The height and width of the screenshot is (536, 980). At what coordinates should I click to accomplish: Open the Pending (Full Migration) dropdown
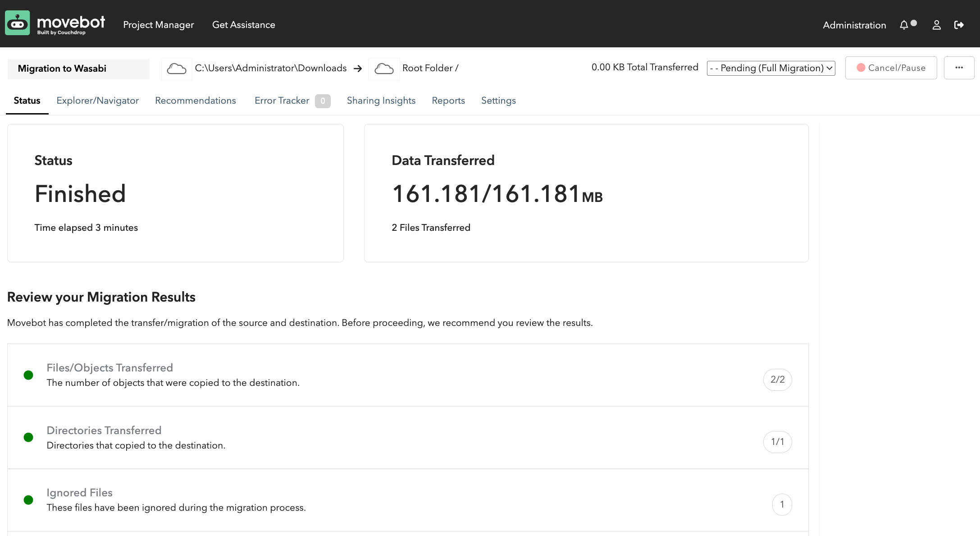click(x=771, y=68)
